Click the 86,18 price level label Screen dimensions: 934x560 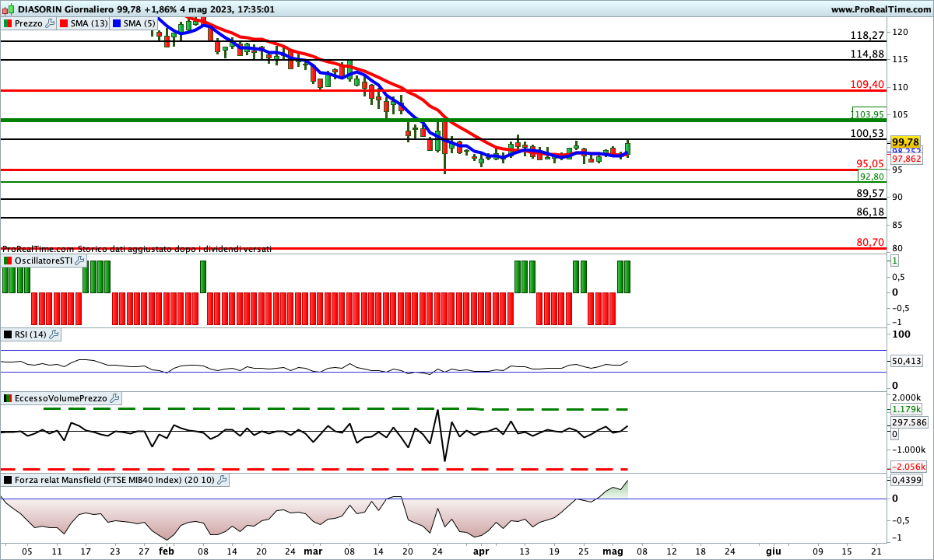pos(870,212)
